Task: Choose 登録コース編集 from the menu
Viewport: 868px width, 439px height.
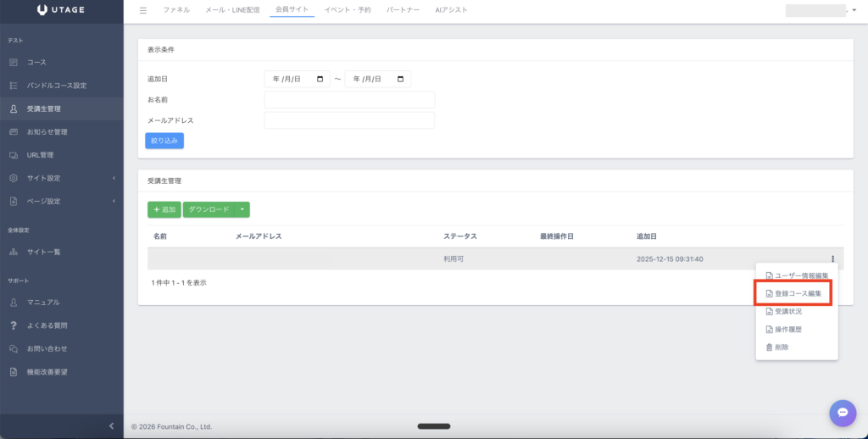Action: point(793,293)
